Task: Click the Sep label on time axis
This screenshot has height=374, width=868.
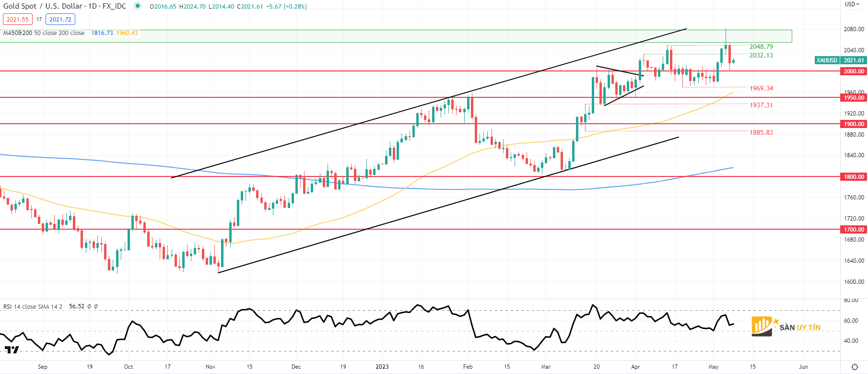Action: click(43, 367)
